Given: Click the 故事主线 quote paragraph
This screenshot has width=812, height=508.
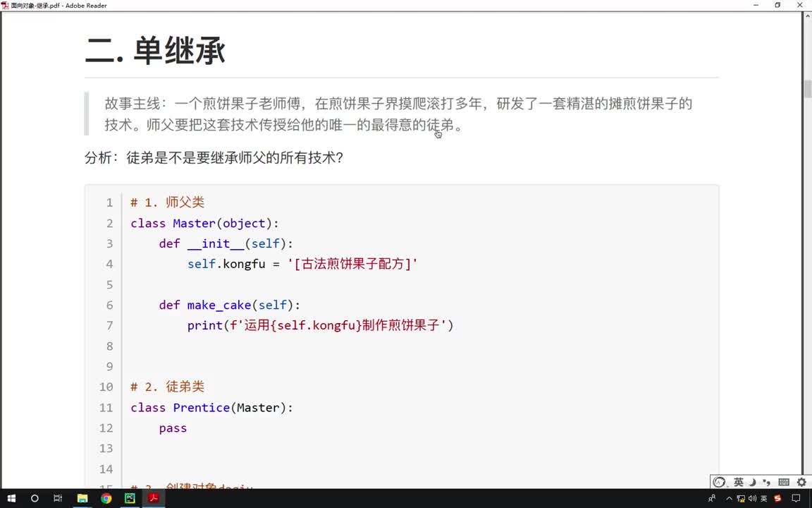Looking at the screenshot, I should coord(398,114).
